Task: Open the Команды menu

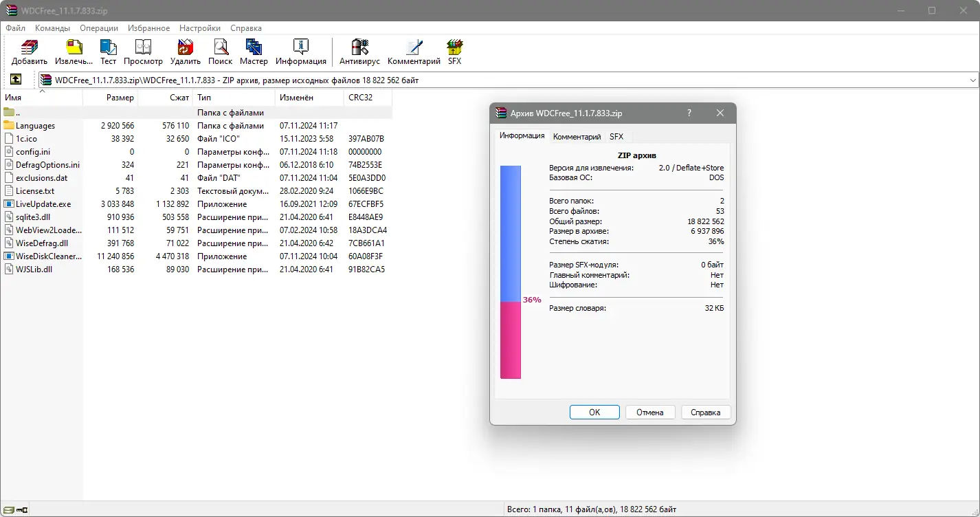Action: click(52, 28)
